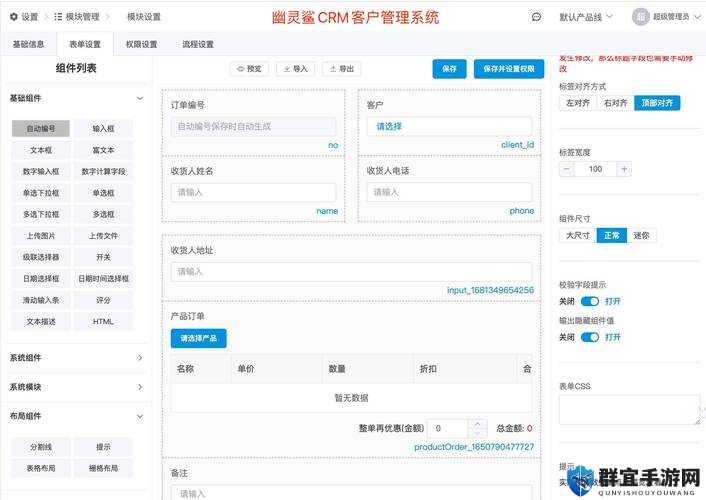706x500 pixels.
Task: Select the 单选下拉框 component
Action: click(41, 193)
